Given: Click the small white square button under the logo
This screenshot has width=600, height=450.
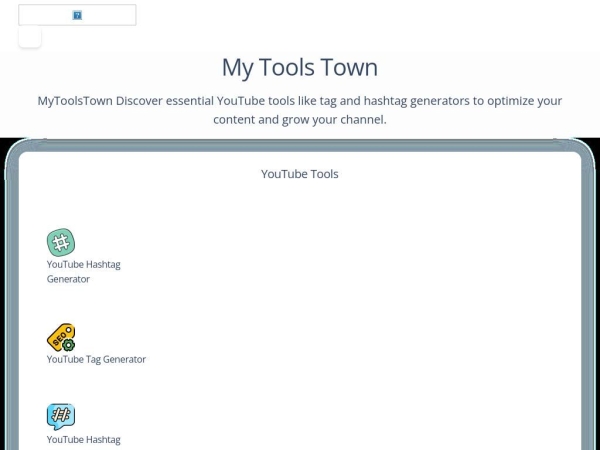Looking at the screenshot, I should [30, 37].
